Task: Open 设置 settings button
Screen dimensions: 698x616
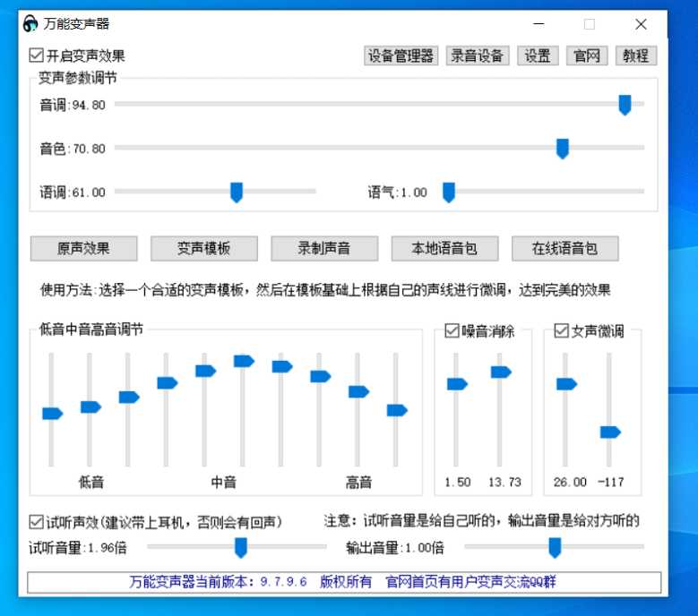Action: tap(538, 56)
